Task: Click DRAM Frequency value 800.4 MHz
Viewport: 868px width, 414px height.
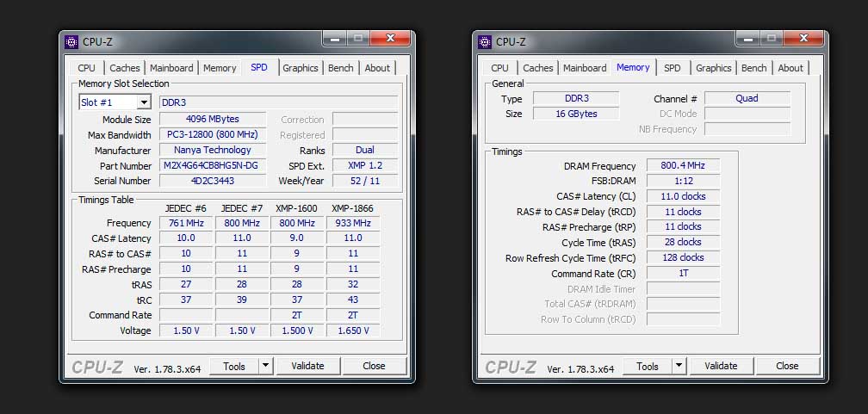Action: pyautogui.click(x=683, y=165)
